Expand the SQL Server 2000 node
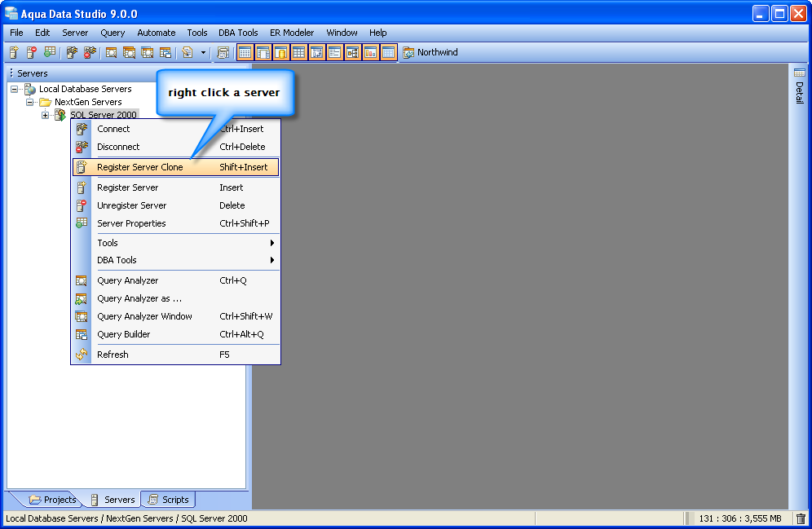Image resolution: width=812 pixels, height=529 pixels. pos(46,115)
